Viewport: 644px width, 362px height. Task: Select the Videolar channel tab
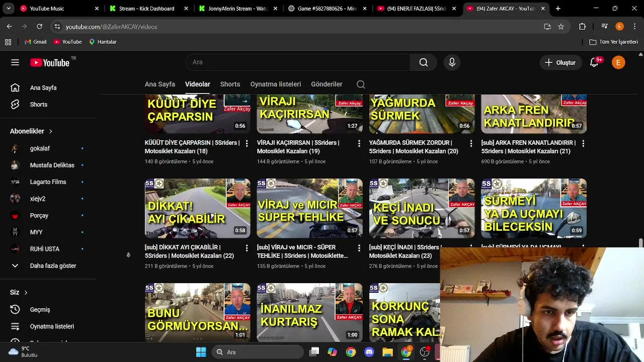(197, 84)
